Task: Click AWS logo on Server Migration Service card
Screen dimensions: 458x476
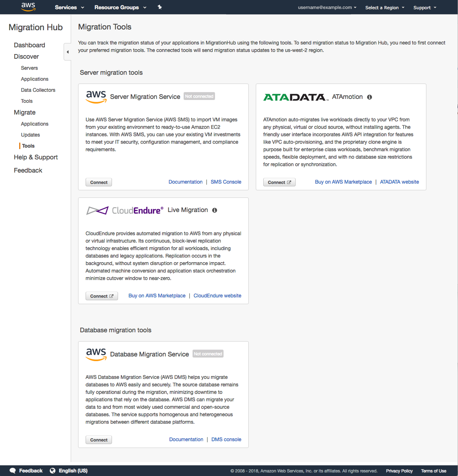Action: point(96,97)
